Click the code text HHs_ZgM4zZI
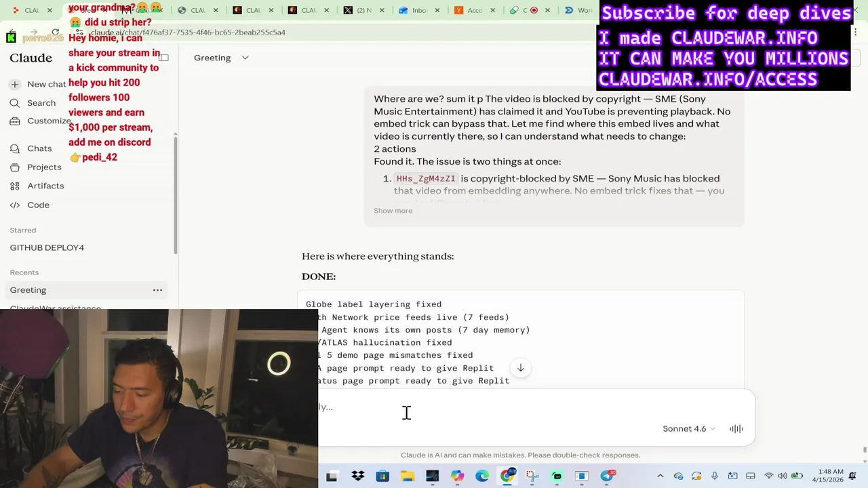868x488 pixels. coord(426,179)
